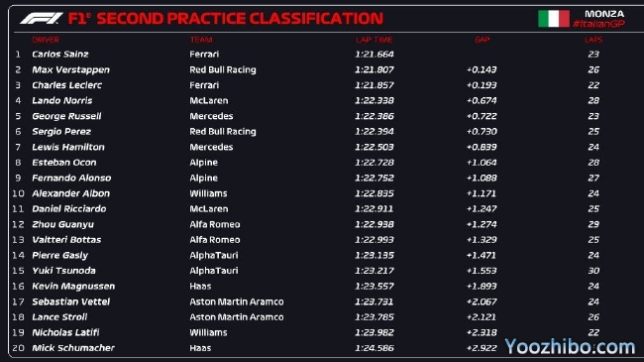
Task: Click the MONZA circuit label
Action: click(x=604, y=14)
